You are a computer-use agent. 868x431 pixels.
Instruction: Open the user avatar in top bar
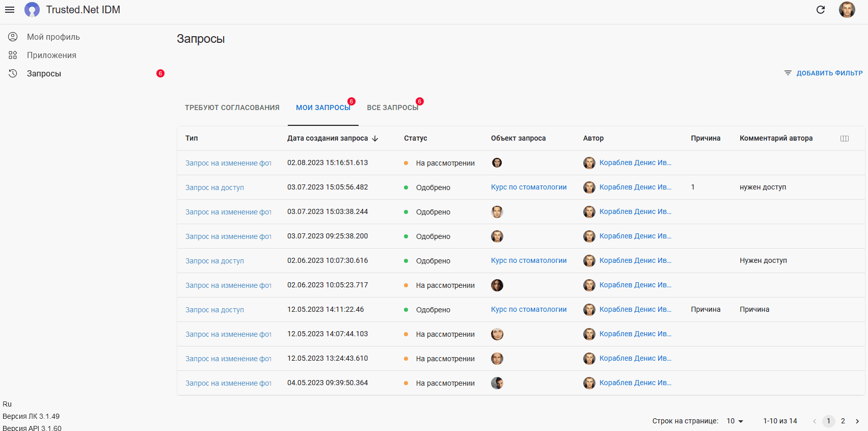click(847, 10)
